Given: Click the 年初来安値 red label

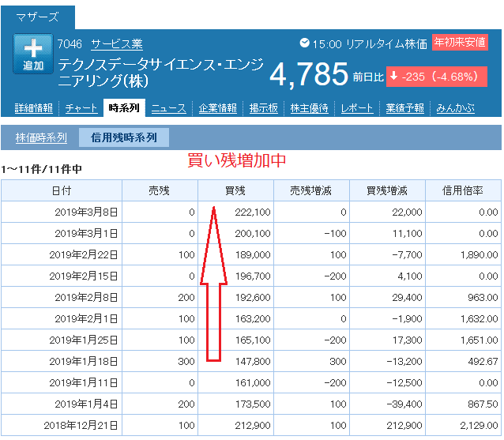Looking at the screenshot, I should (460, 43).
